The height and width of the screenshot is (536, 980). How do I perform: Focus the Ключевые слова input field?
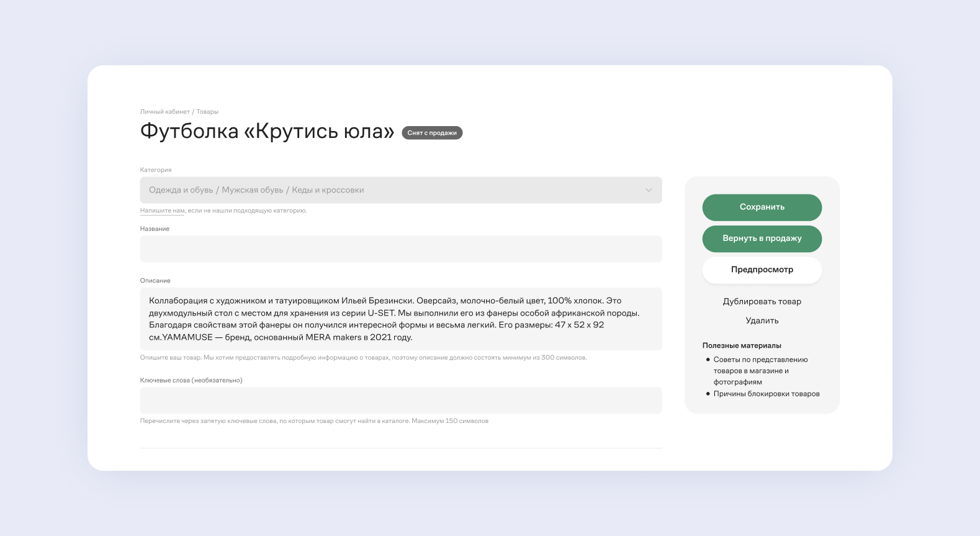tap(400, 401)
